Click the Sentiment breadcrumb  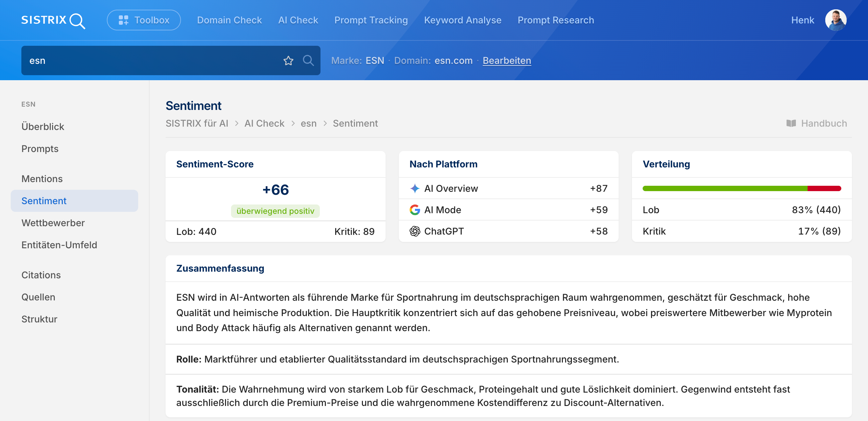(355, 124)
